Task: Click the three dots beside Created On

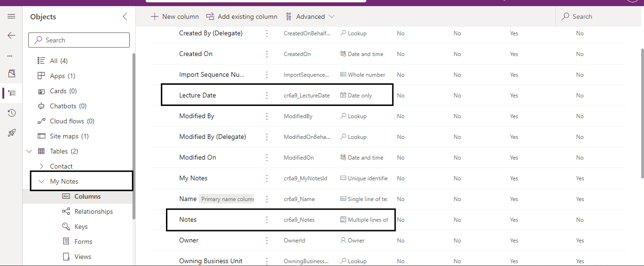Action: (267, 54)
